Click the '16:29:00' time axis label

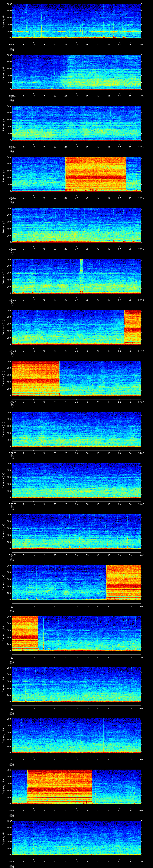tap(12, 811)
